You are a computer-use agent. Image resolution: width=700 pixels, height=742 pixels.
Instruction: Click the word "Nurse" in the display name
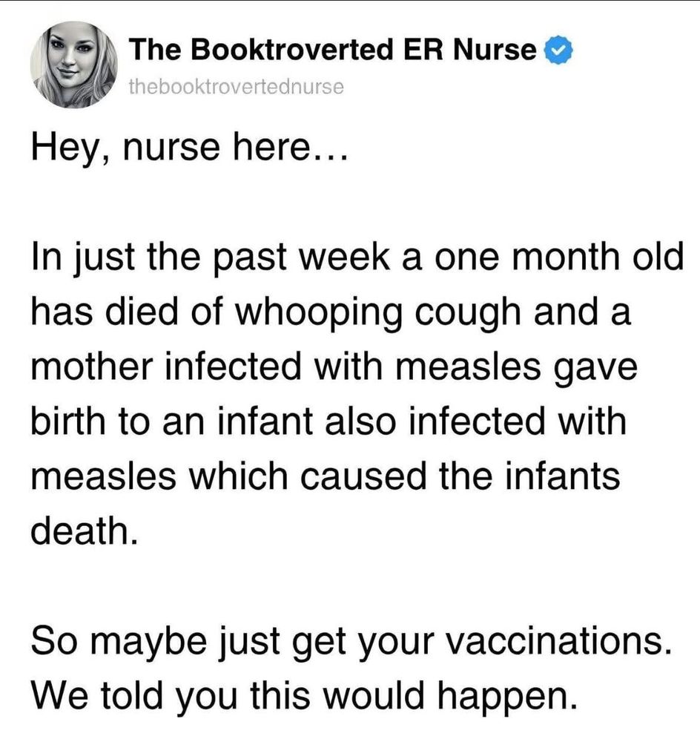pyautogui.click(x=495, y=49)
